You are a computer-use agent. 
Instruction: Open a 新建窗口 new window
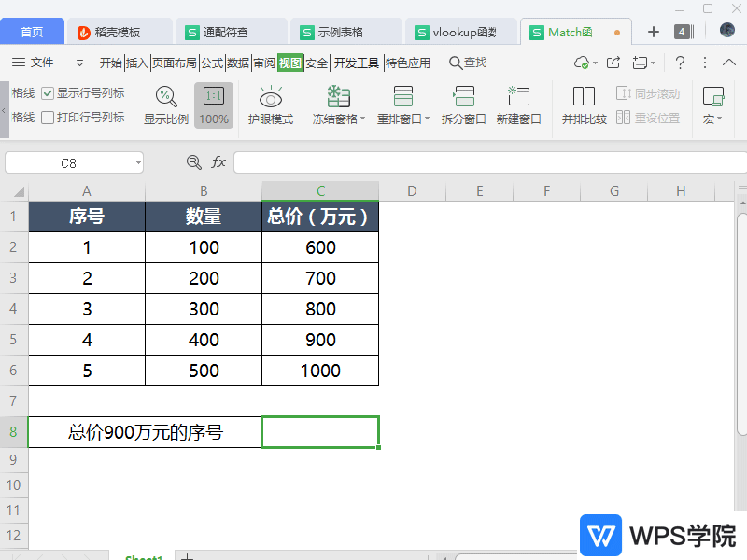(518, 105)
